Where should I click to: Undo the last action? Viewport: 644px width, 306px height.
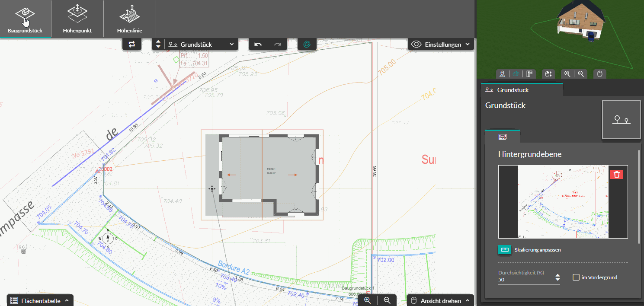pyautogui.click(x=258, y=44)
